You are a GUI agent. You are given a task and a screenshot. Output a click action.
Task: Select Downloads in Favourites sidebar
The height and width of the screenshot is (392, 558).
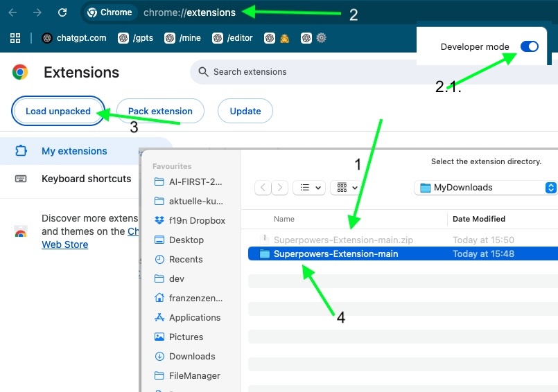pyautogui.click(x=185, y=356)
